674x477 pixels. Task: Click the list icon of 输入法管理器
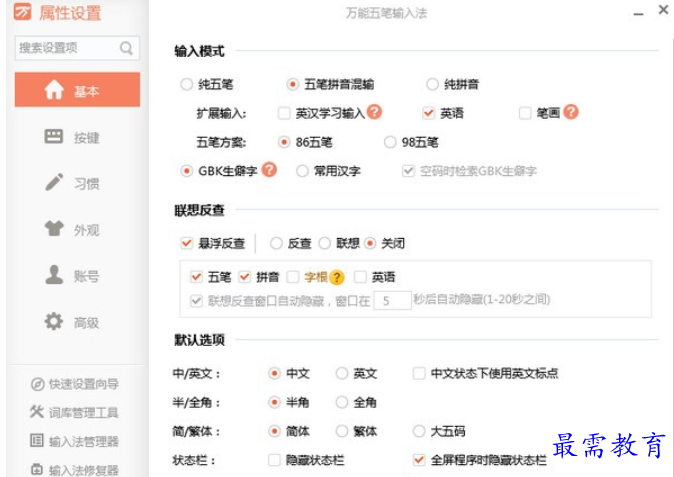pyautogui.click(x=37, y=440)
